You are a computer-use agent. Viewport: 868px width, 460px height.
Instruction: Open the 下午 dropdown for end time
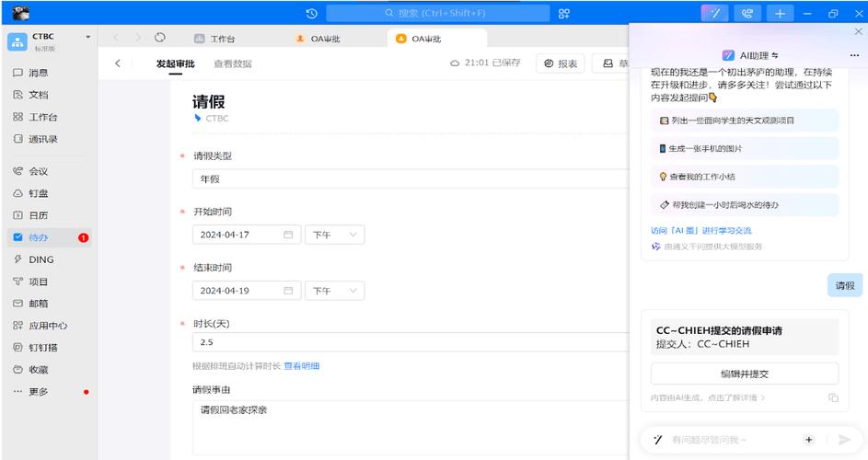(x=334, y=291)
